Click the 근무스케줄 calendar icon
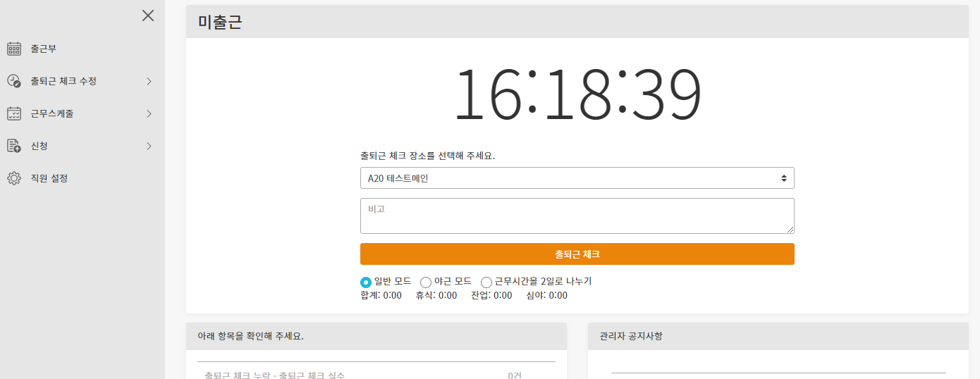This screenshot has width=980, height=379. click(x=14, y=113)
